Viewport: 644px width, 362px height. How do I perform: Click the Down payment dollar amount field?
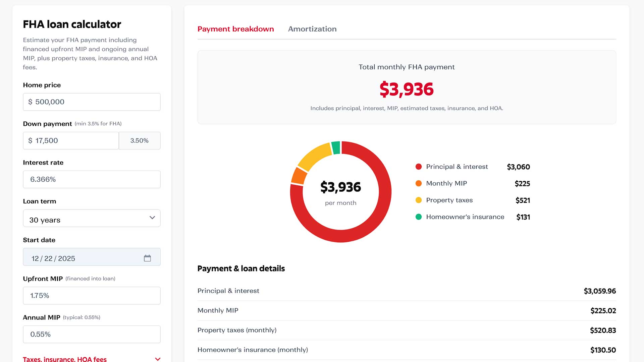70,140
